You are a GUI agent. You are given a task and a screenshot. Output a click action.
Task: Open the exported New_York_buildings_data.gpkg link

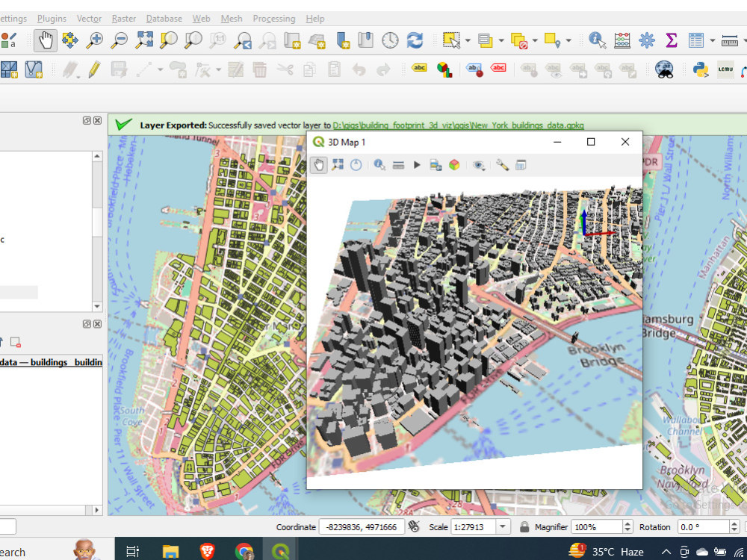point(458,125)
